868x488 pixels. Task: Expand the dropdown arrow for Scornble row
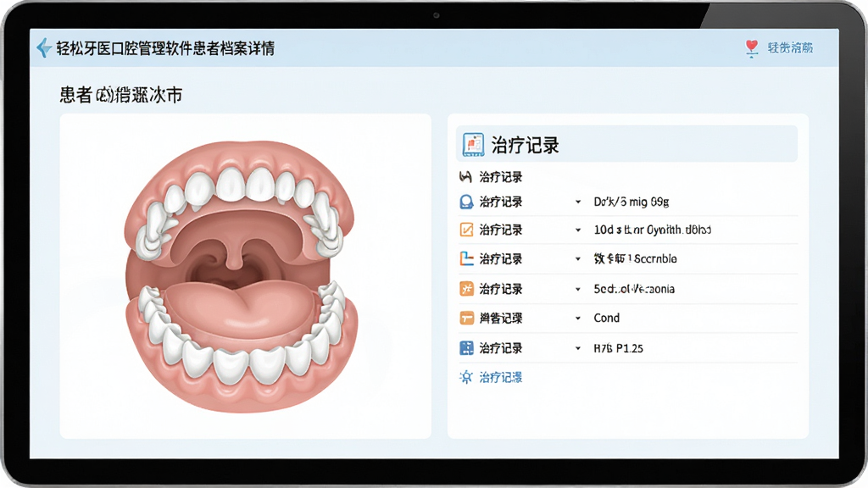[578, 259]
